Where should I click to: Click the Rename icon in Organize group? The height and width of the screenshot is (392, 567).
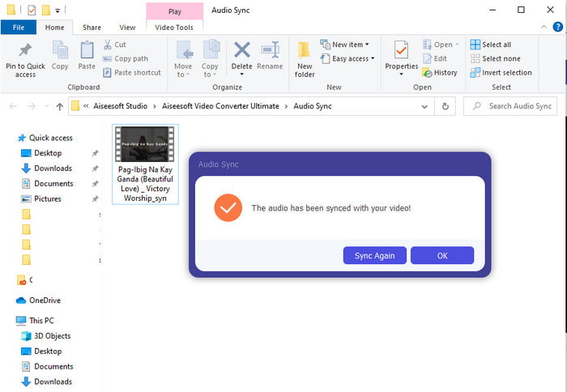[270, 51]
